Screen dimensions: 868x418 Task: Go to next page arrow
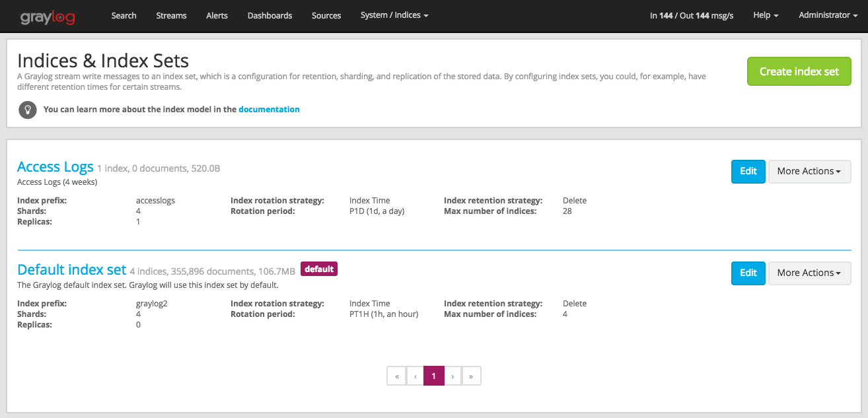(452, 376)
